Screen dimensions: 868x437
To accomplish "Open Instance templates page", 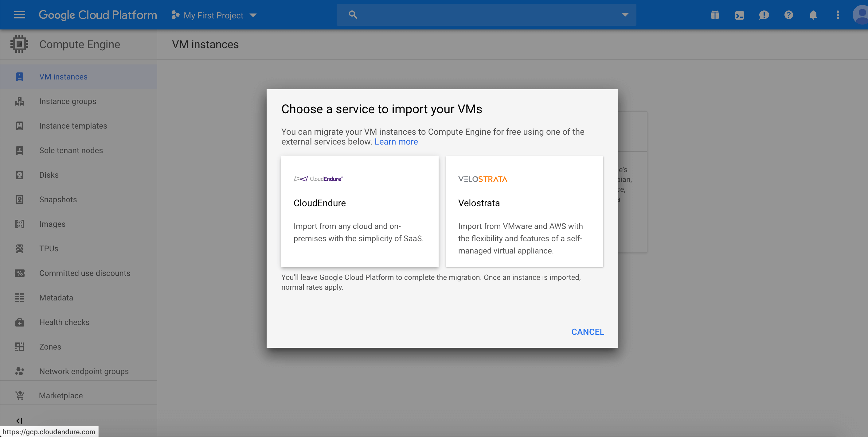I will pyautogui.click(x=78, y=126).
